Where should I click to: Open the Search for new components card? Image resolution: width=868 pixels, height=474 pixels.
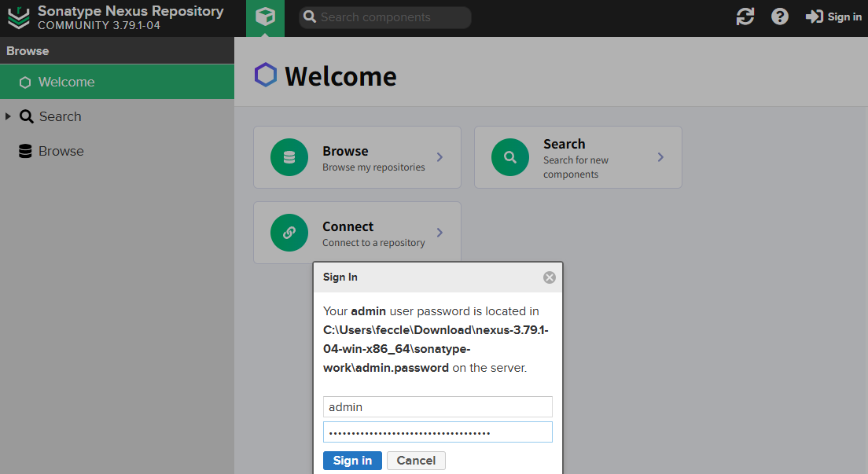(x=578, y=157)
